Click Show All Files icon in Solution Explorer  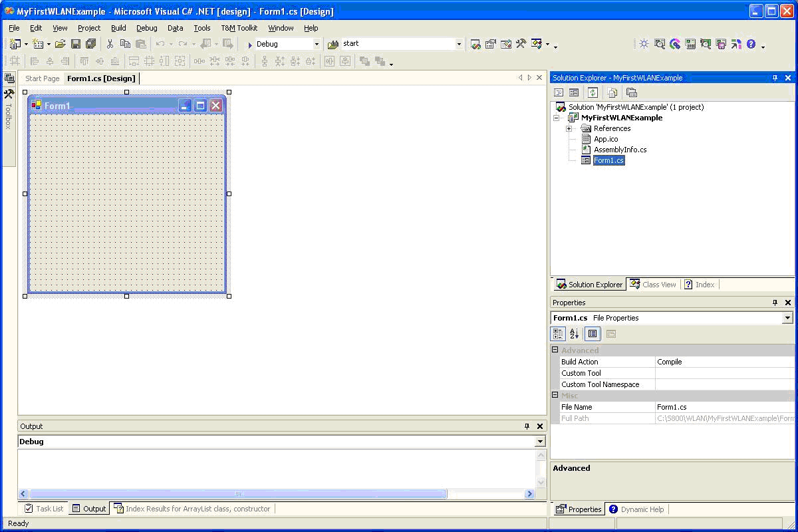click(612, 92)
